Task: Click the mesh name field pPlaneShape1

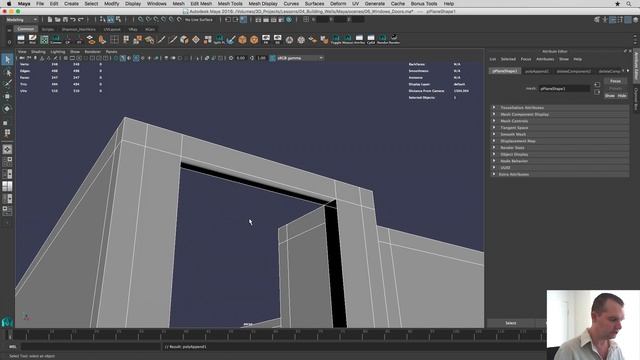Action: (564, 89)
